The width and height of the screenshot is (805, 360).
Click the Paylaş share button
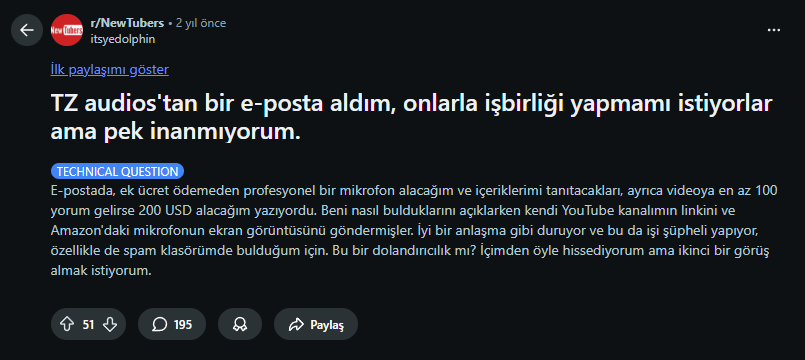[x=316, y=324]
